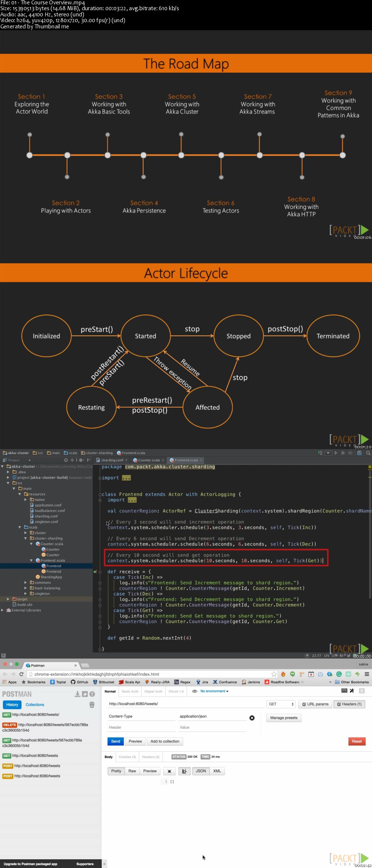
Task: Switch to the Counter.scala editor tab
Action: 149,460
